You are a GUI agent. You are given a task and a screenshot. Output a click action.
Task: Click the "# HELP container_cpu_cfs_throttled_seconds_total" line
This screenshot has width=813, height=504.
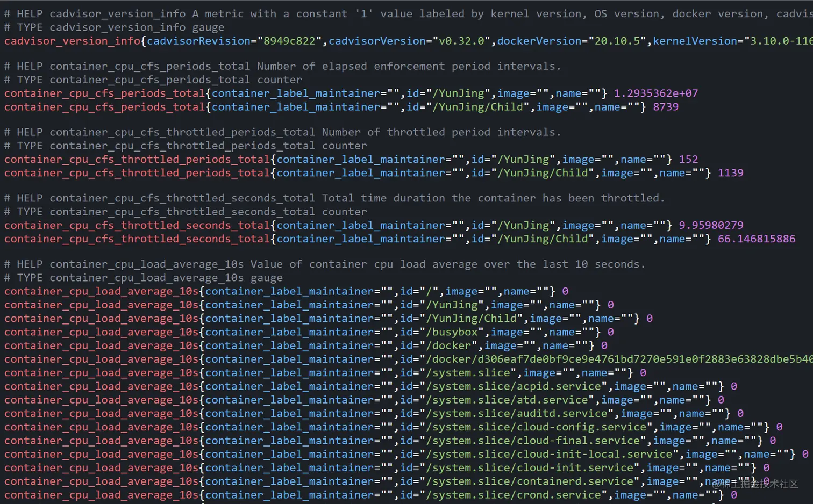point(334,198)
